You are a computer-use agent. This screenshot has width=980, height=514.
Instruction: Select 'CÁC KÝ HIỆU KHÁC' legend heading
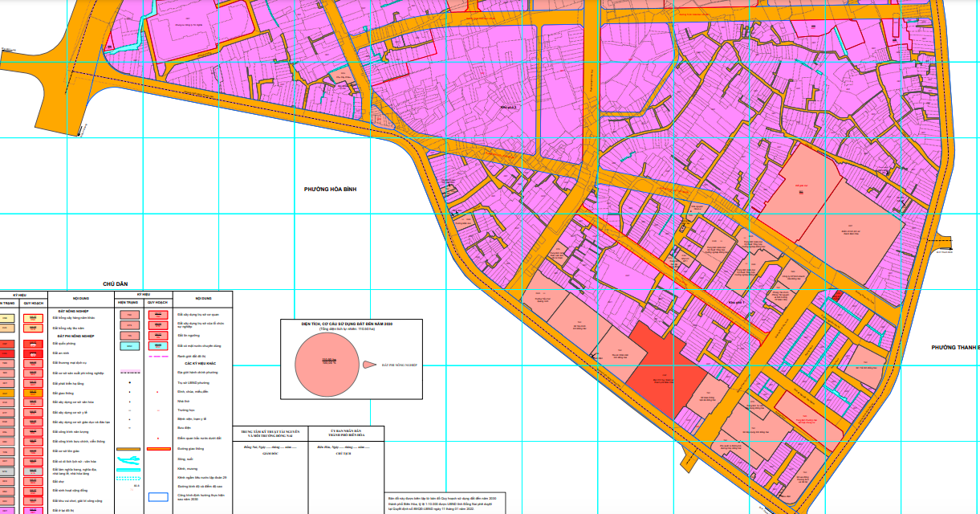[201, 363]
